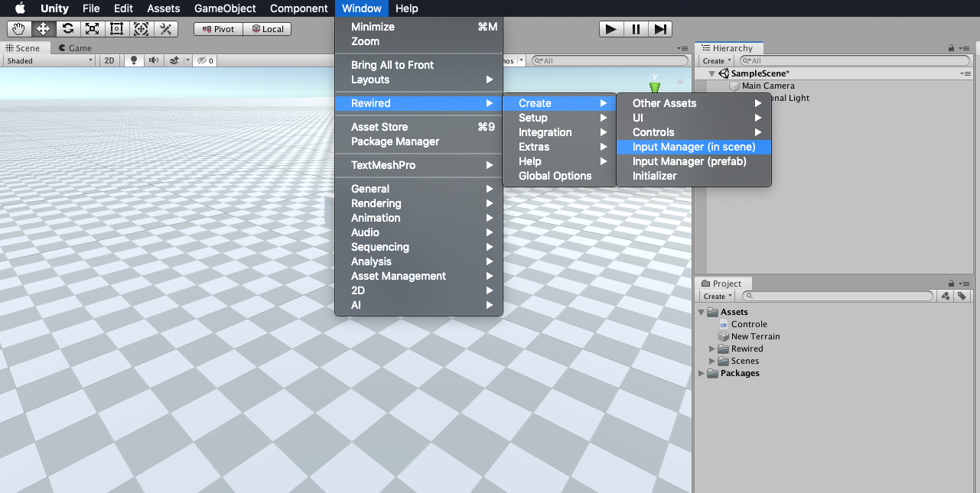Click Search by Label tag icon
The width and height of the screenshot is (980, 493).
pos(962,296)
